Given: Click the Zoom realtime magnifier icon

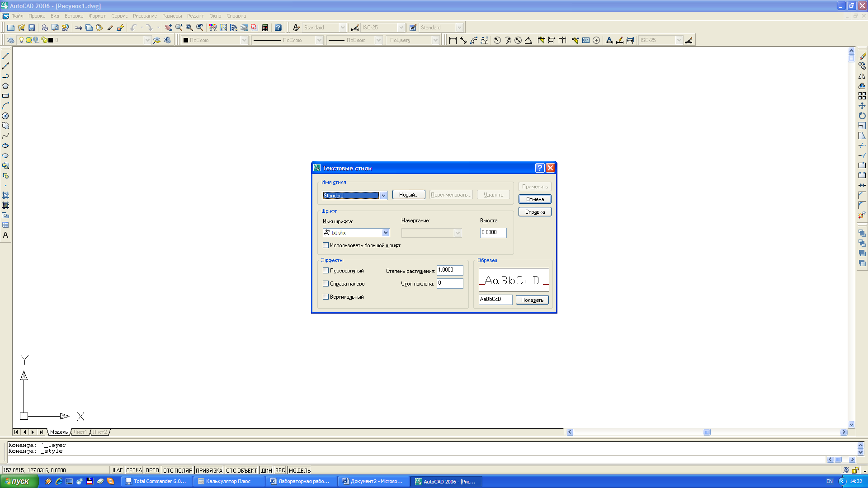Looking at the screenshot, I should [x=179, y=28].
